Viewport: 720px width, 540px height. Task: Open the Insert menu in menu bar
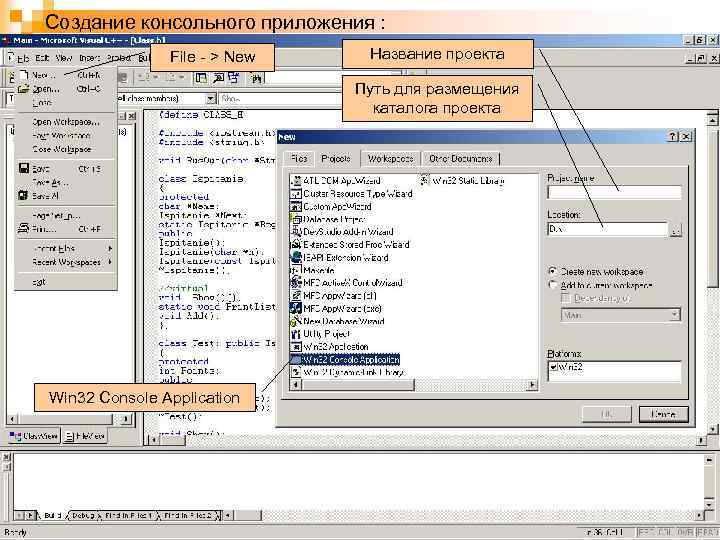90,58
